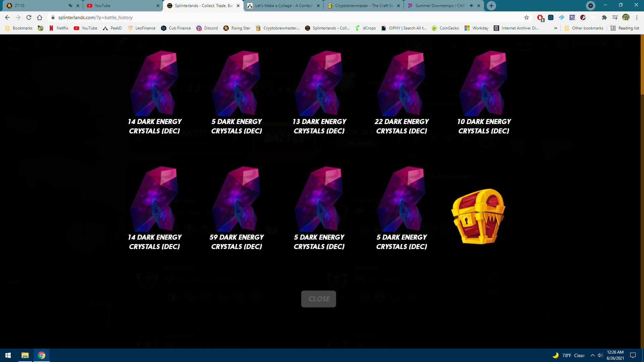The image size is (644, 362).
Task: Click the 59 Dark Energy Crystals gem
Action: [236, 199]
